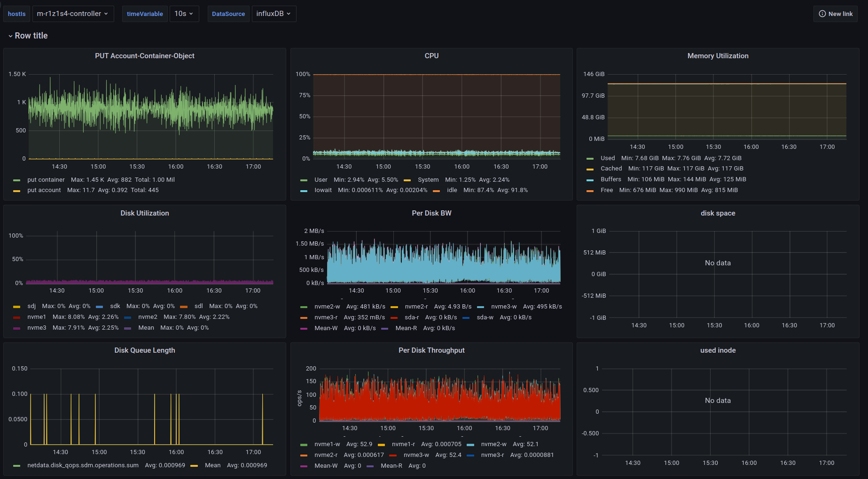Toggle the idle series in CPU legend
Screen dimensions: 868x479
pos(452,190)
